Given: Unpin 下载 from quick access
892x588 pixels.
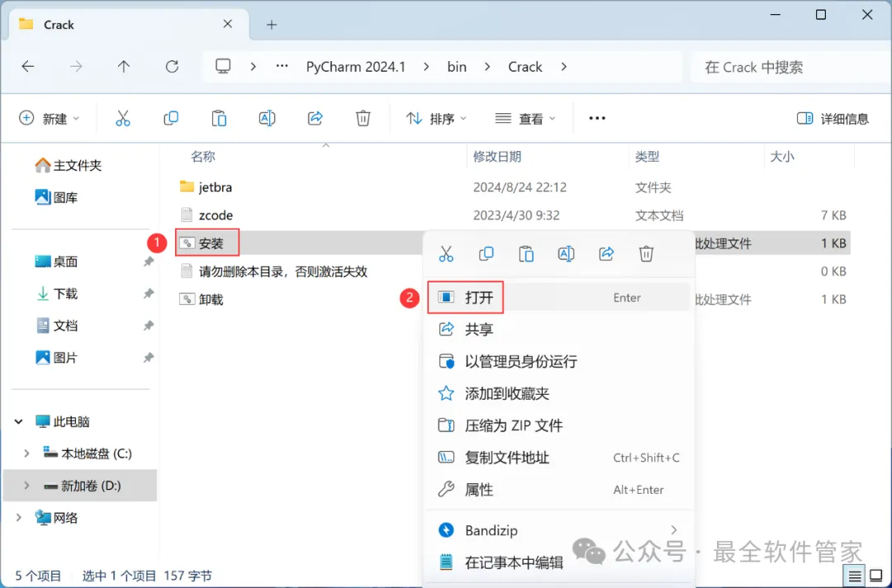Looking at the screenshot, I should (x=149, y=293).
